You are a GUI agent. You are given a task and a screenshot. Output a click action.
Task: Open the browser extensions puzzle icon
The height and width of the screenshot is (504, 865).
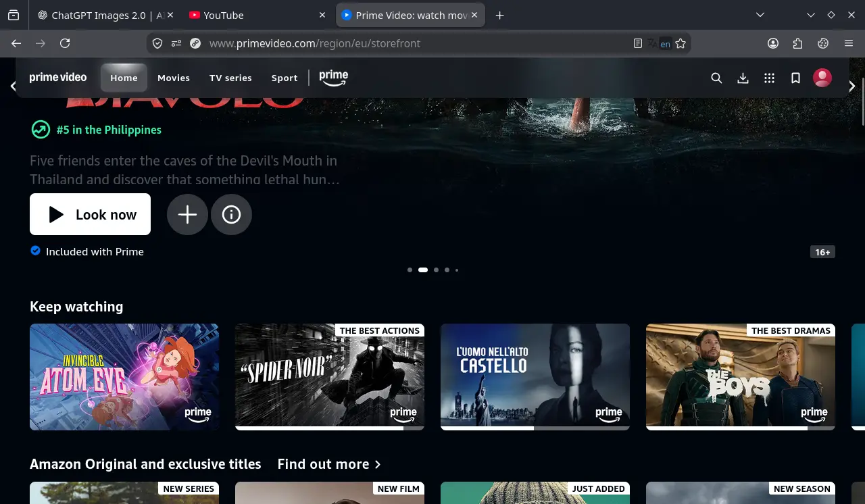click(x=798, y=43)
